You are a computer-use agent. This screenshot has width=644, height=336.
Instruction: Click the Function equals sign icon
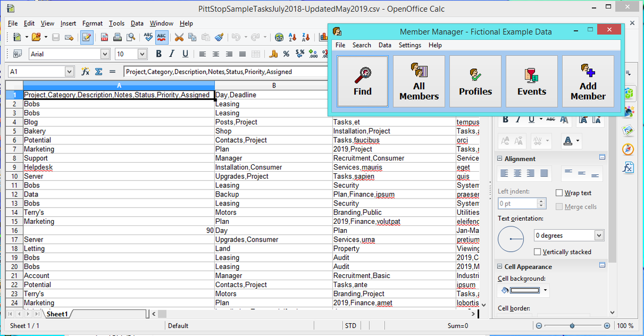[112, 71]
